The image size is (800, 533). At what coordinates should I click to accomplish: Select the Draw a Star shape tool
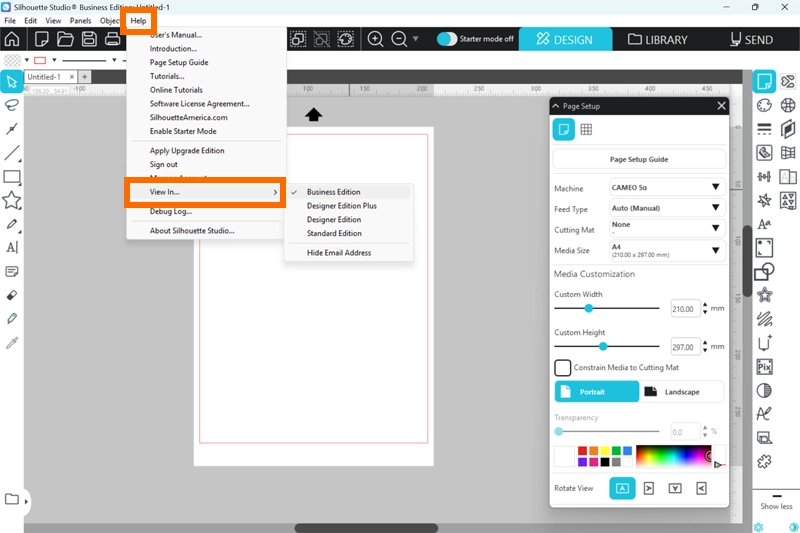(12, 200)
